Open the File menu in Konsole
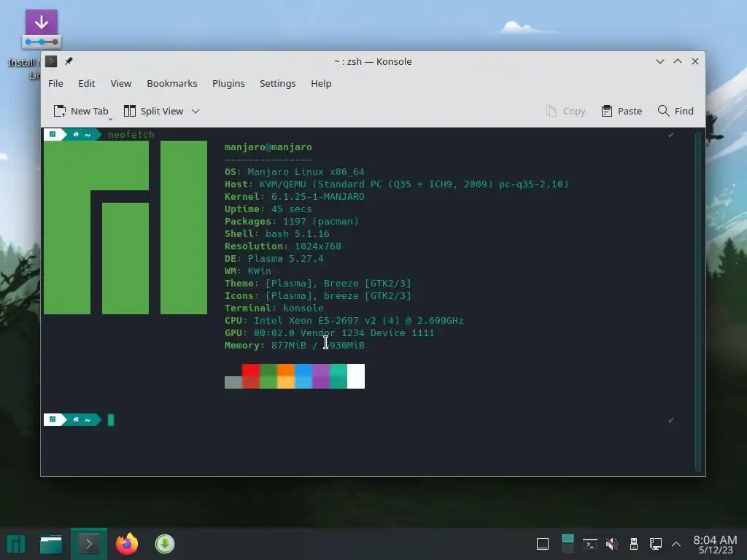This screenshot has width=747, height=560. tap(55, 83)
